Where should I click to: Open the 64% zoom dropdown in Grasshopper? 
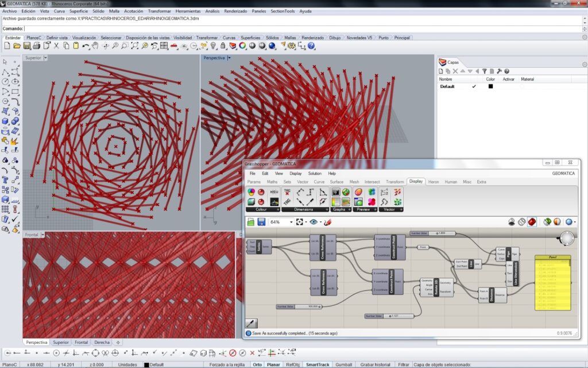291,222
